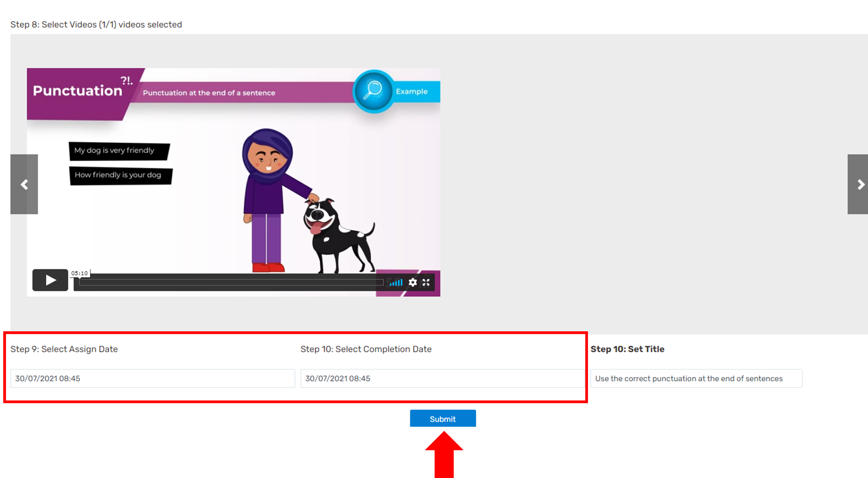Edit the Set Title text field

(696, 378)
